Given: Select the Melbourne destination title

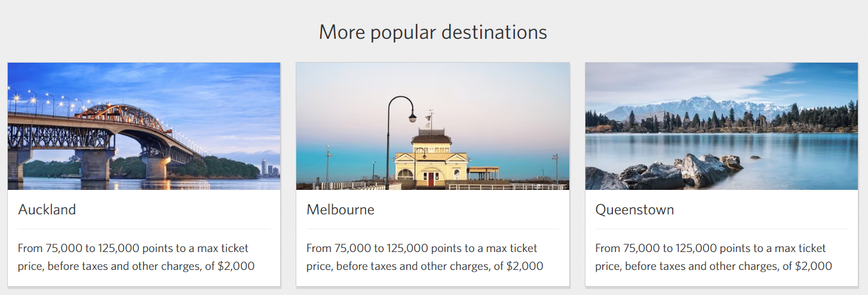Looking at the screenshot, I should [x=341, y=210].
